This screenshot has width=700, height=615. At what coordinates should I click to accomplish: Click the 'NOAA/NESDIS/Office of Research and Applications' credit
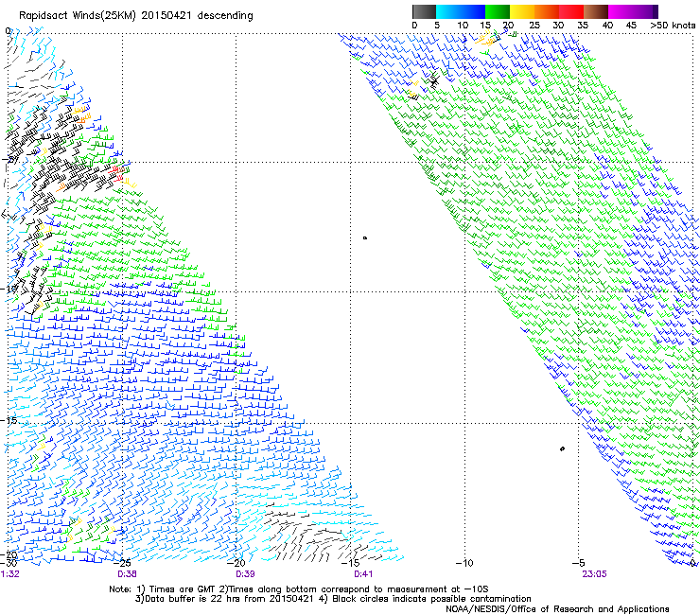coord(557,609)
